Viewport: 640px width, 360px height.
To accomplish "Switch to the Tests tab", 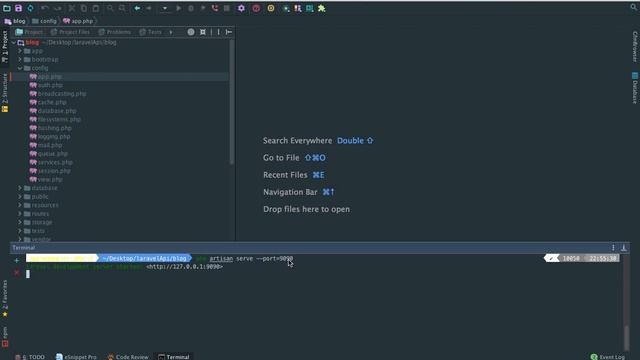I will click(150, 32).
